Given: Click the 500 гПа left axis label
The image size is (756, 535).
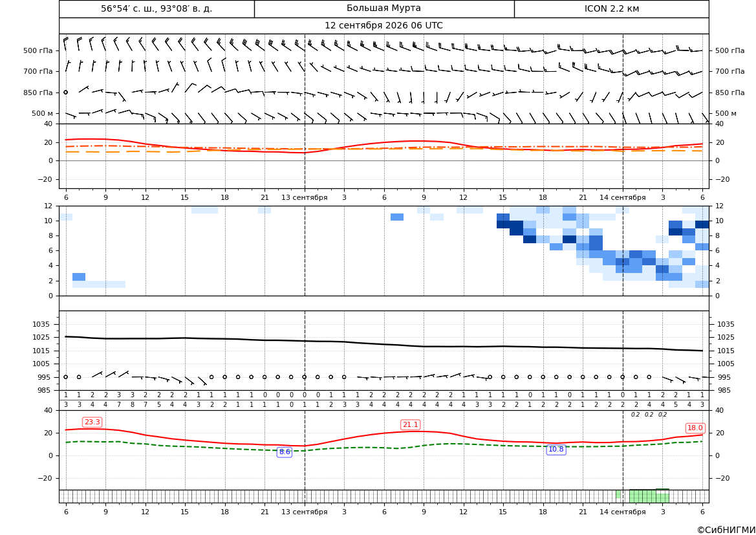Looking at the screenshot, I should coord(38,50).
